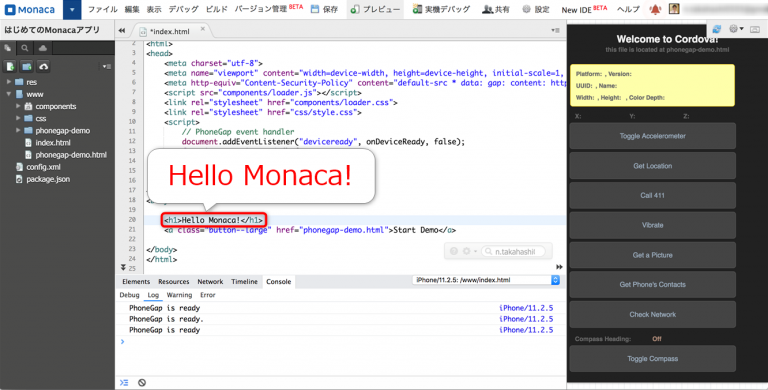Click the double right arrow above debugger
Image resolution: width=768 pixels, height=390 pixels.
tap(559, 267)
